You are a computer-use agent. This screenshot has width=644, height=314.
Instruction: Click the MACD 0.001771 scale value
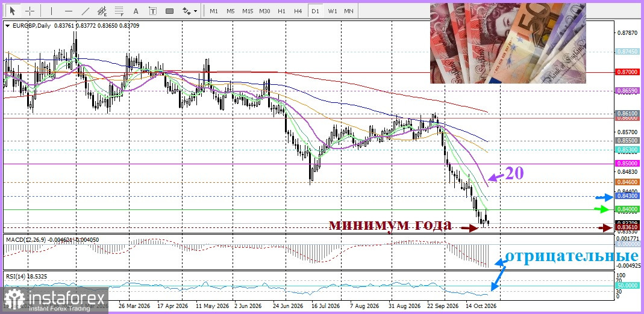click(x=627, y=238)
